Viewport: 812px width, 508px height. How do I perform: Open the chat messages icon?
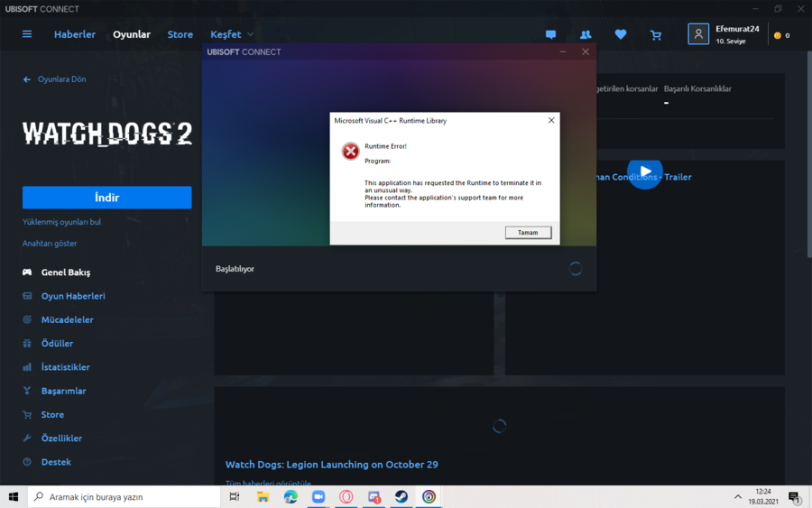550,34
